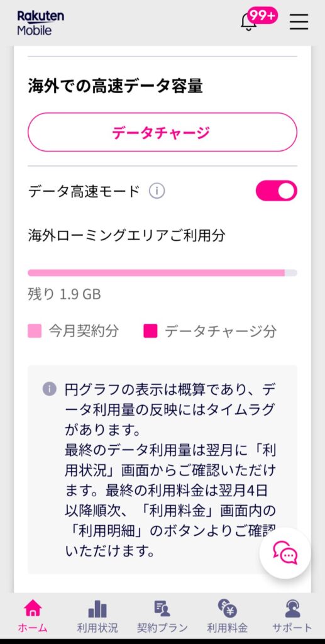
Task: Open the notification bell with 99+ badge
Action: click(x=250, y=22)
